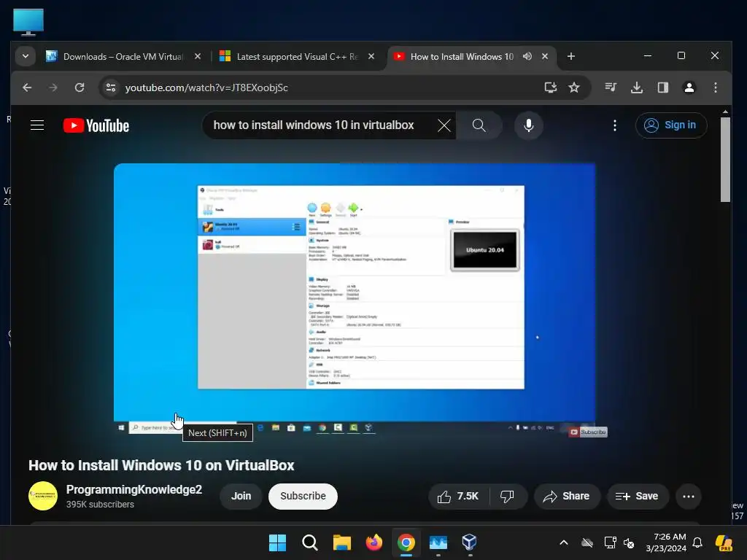
Task: Open the blue monitor app in taskbar
Action: (x=438, y=542)
